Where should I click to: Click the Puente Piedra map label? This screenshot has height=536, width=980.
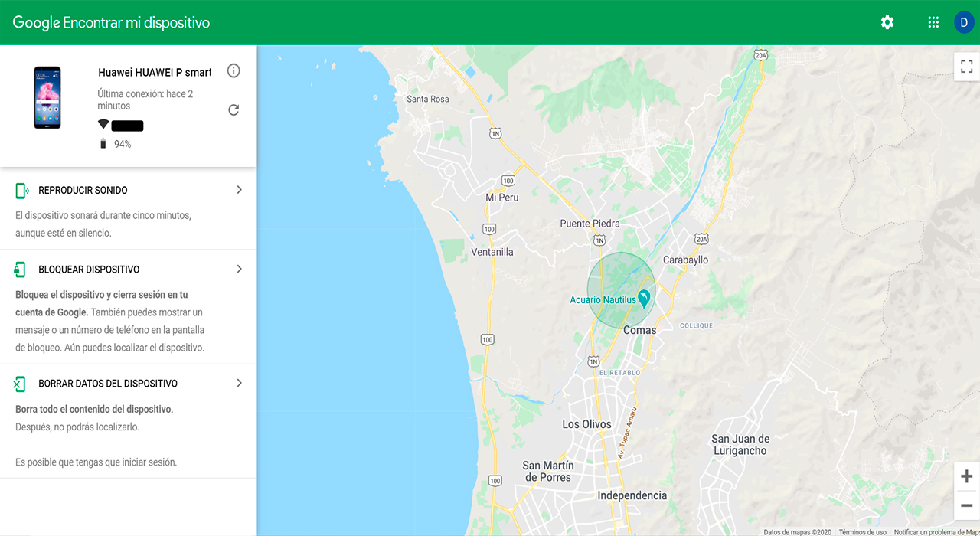[590, 224]
